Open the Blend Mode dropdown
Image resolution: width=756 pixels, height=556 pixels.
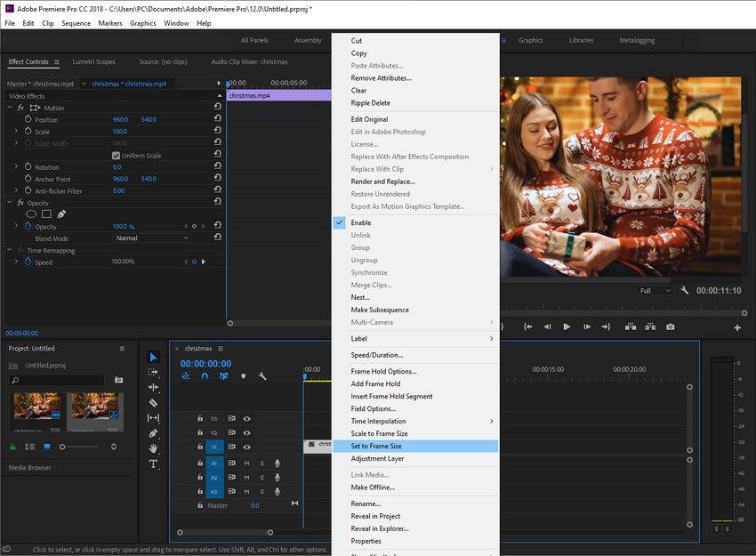[149, 238]
